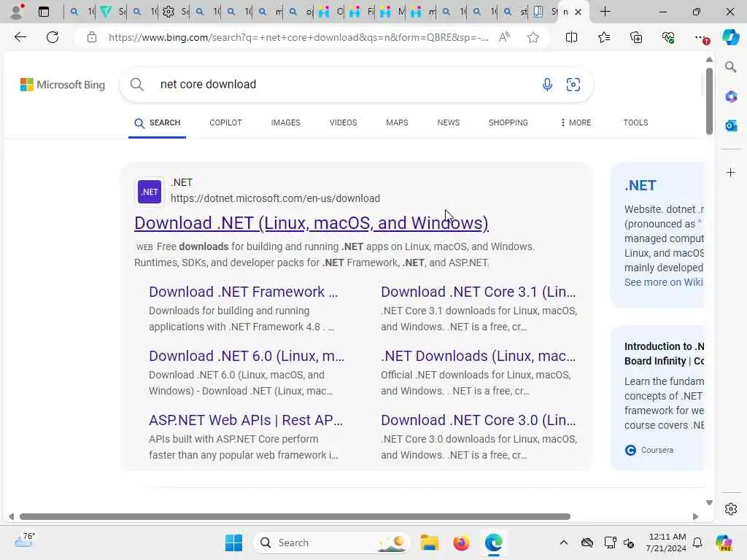The image size is (747, 560).
Task: Open Download .NET Framework link
Action: 244,292
